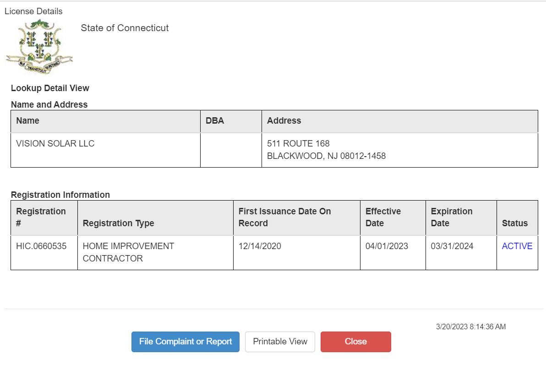Click the 04/01/2023 effective date value
The height and width of the screenshot is (392, 546).
pos(387,246)
